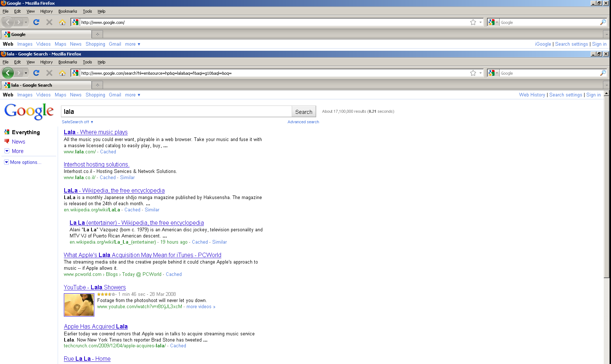Click 'more videos »' link
This screenshot has height=364, width=611.
tap(201, 307)
